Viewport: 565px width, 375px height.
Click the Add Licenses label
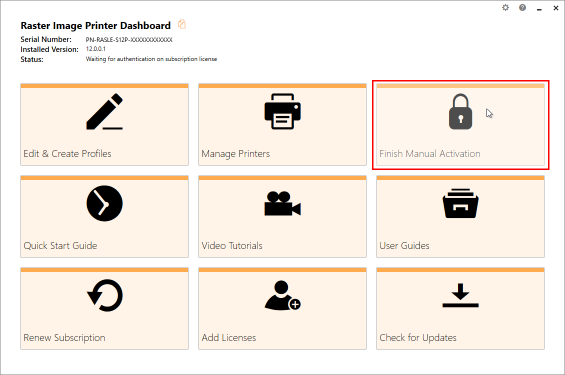[228, 338]
